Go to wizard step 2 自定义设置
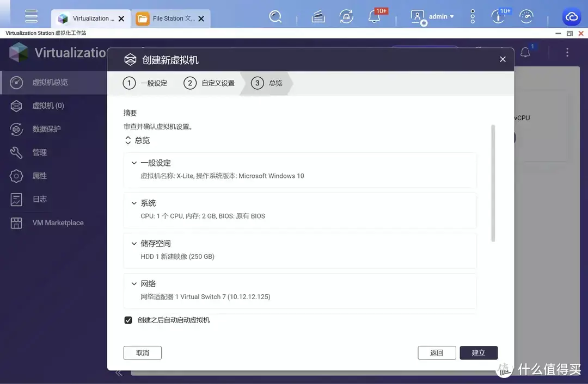 (209, 83)
